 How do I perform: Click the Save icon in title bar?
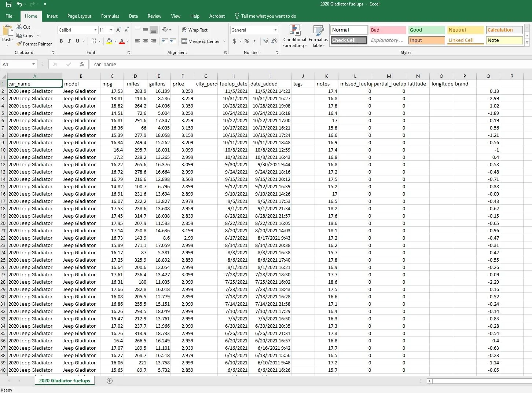9,4
